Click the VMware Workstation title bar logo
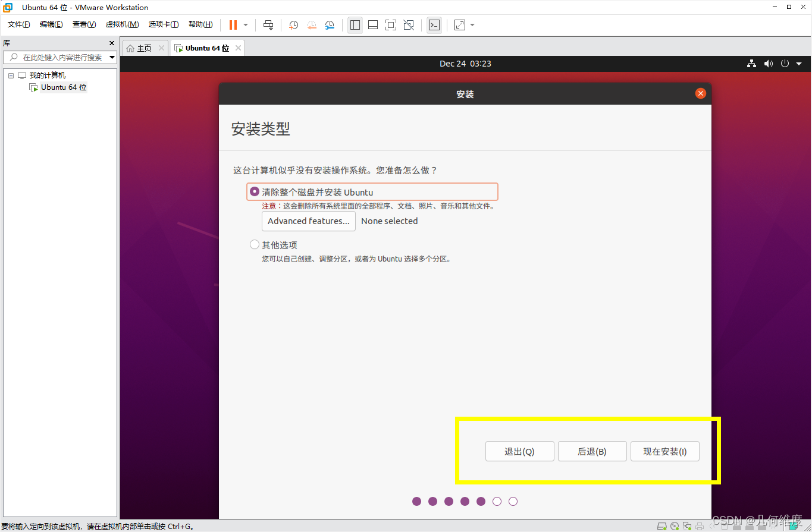Viewport: 812px width, 532px height. [x=8, y=8]
